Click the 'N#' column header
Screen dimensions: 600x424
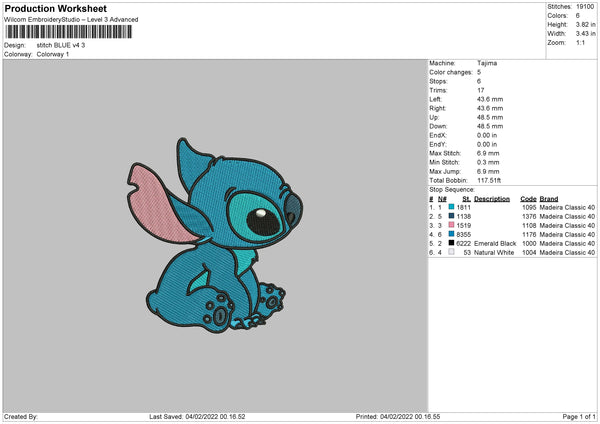[442, 199]
